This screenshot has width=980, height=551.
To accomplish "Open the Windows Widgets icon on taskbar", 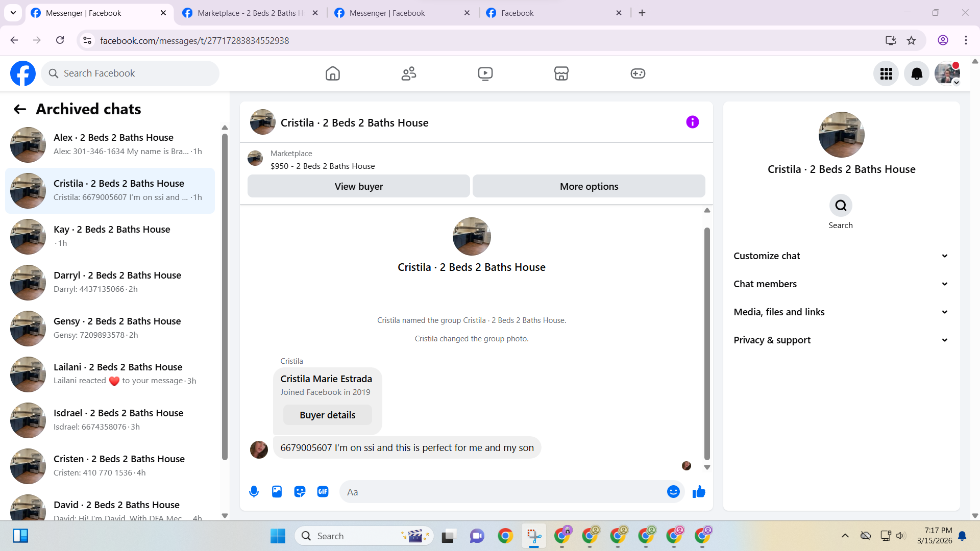I will (x=20, y=536).
